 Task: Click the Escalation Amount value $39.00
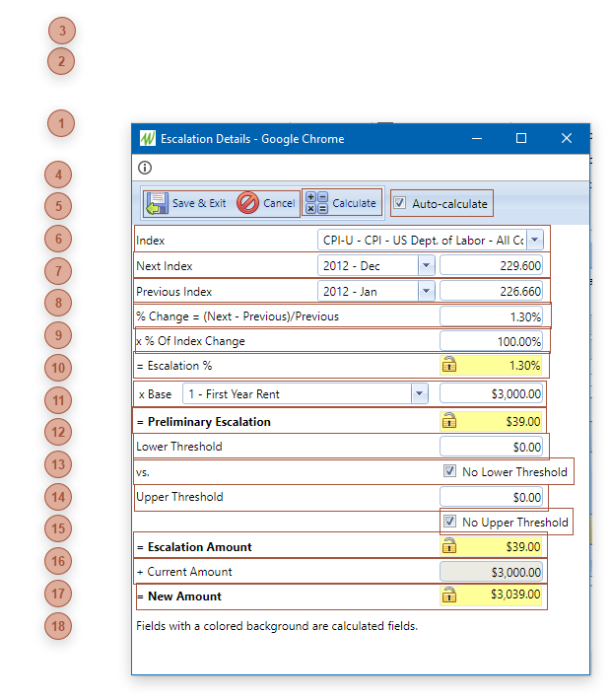(x=523, y=546)
